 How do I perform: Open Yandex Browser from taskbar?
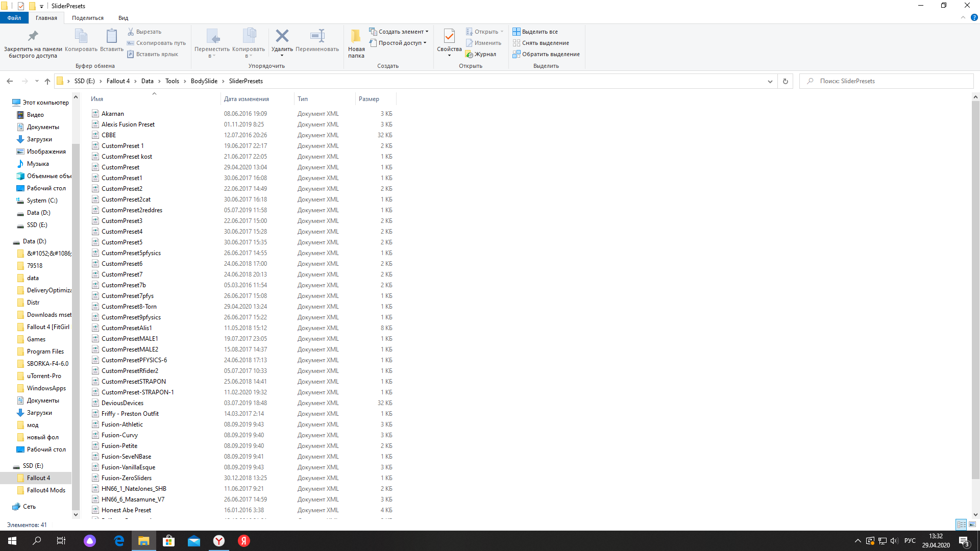pos(219,541)
